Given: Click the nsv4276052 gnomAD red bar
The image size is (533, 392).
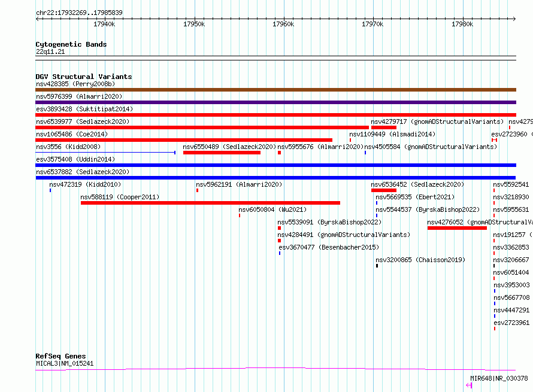Looking at the screenshot, I should pos(457,228).
